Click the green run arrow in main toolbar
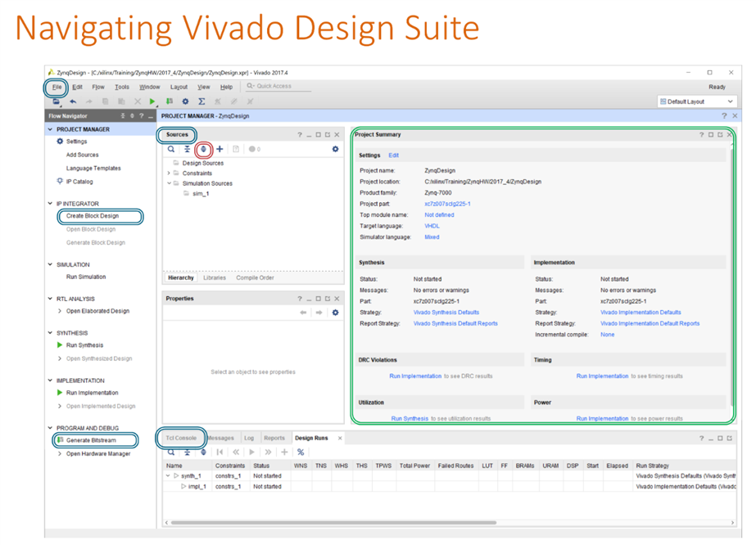The height and width of the screenshot is (545, 756). 152,101
